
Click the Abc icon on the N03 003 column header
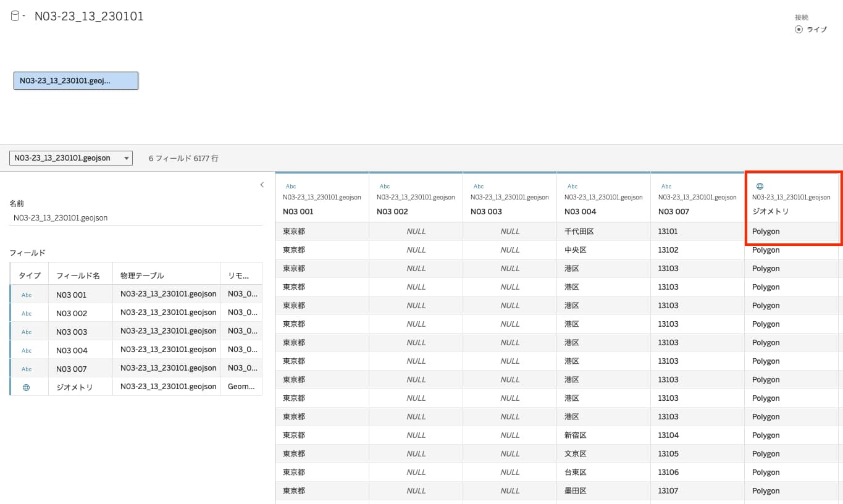click(x=479, y=186)
